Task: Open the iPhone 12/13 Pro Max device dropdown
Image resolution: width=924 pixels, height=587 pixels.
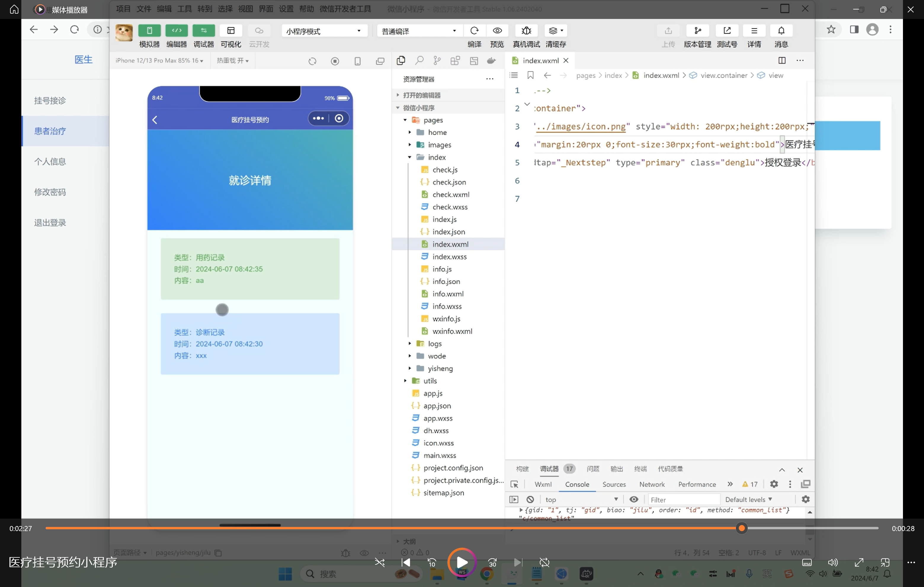Action: (x=159, y=61)
